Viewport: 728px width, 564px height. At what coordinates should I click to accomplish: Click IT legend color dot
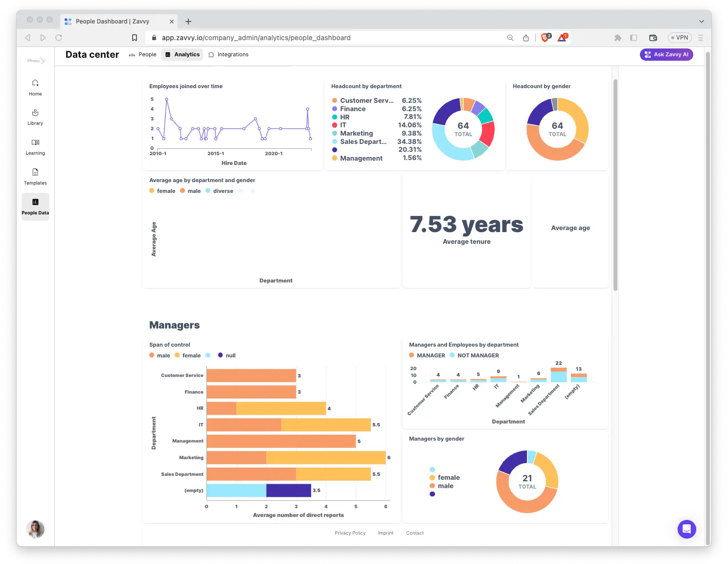(335, 125)
